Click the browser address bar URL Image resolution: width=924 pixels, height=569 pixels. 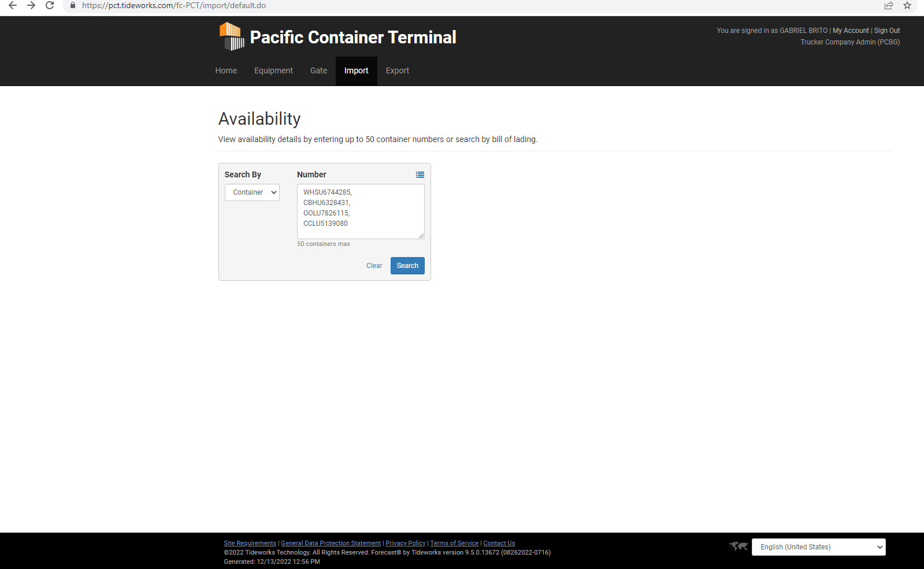[174, 5]
